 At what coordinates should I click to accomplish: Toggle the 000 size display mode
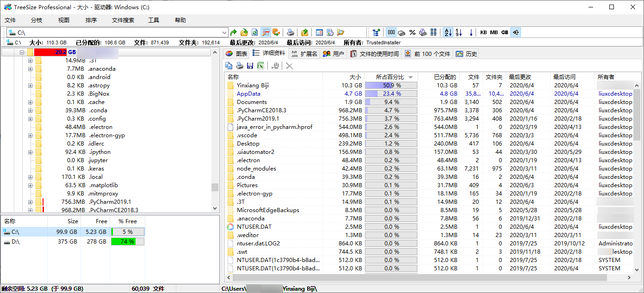point(391,32)
